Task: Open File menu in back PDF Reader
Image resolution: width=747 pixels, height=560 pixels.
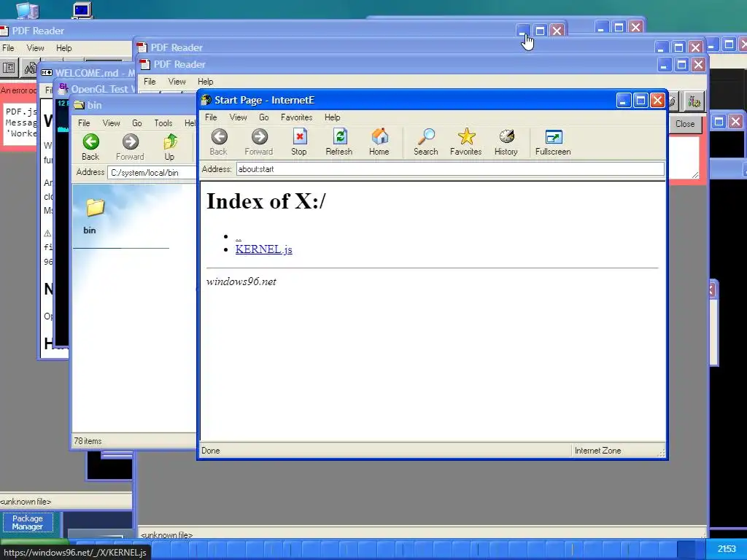Action: point(8,48)
